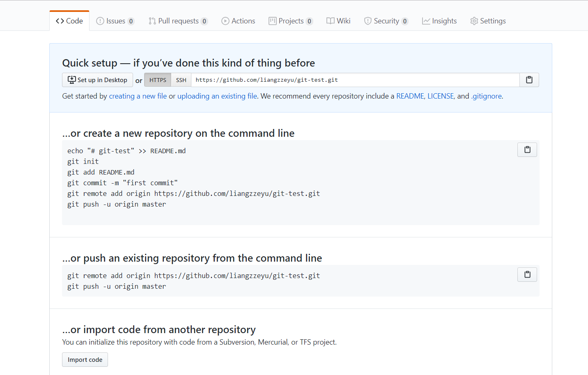
Task: Click Set up in Desktop button
Action: click(97, 80)
